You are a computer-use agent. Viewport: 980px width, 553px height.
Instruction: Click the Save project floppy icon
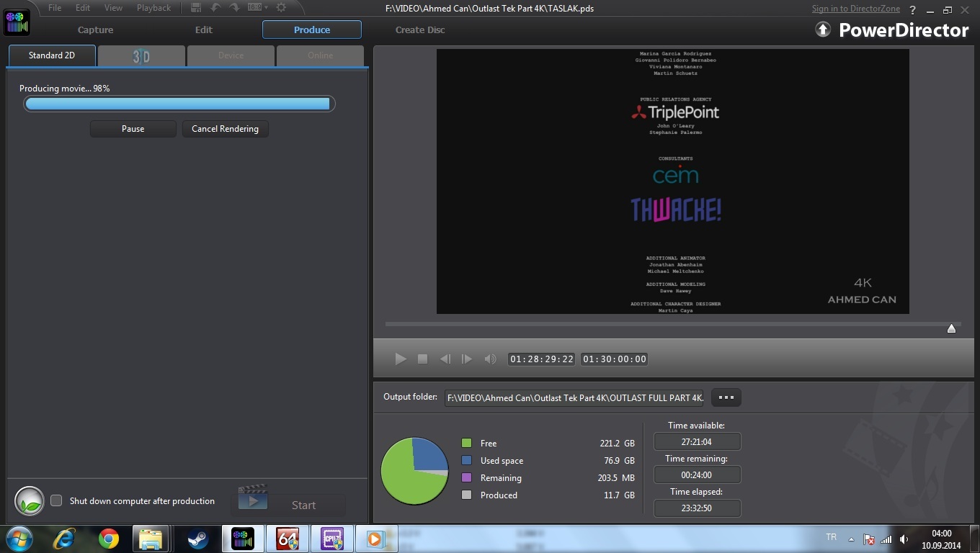click(x=196, y=7)
